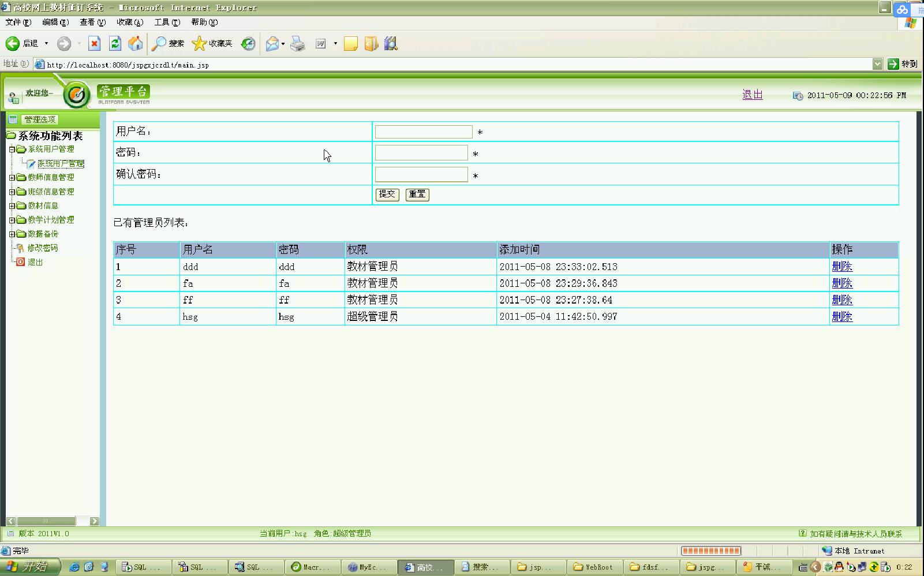Open dropdown arrow next to Back button
Image resolution: width=924 pixels, height=576 pixels.
(x=46, y=43)
